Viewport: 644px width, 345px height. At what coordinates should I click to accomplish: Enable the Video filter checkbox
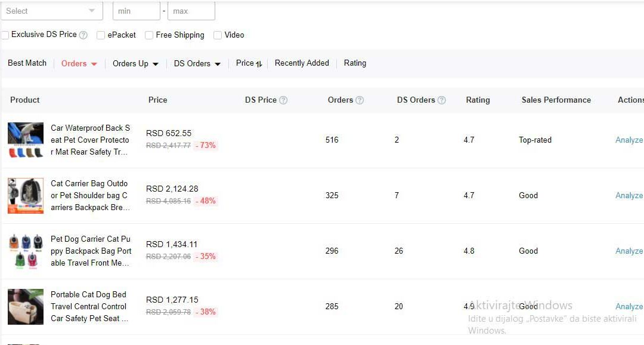[x=218, y=35]
